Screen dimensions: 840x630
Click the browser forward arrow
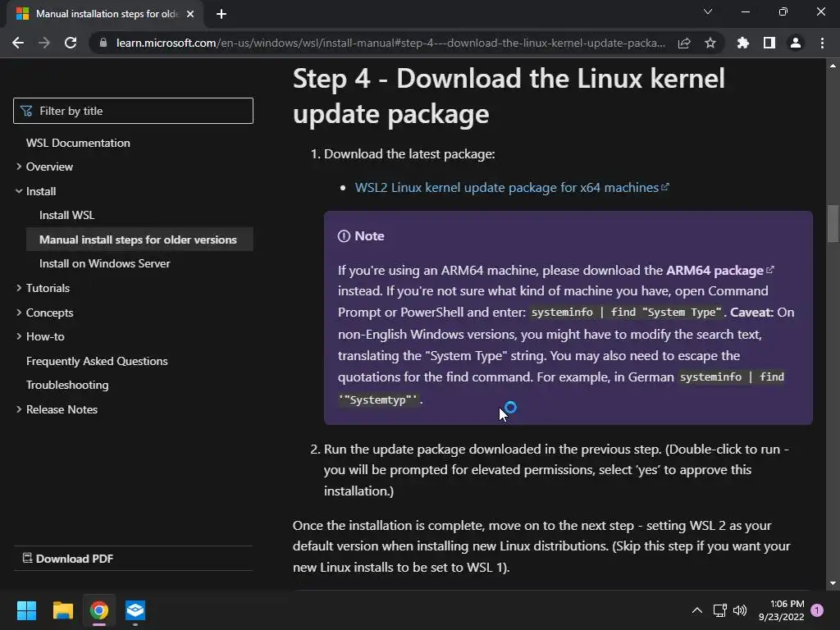[x=44, y=43]
